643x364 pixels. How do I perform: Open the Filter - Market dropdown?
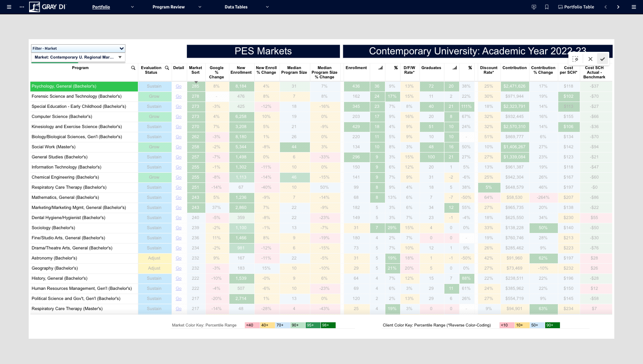tap(78, 48)
